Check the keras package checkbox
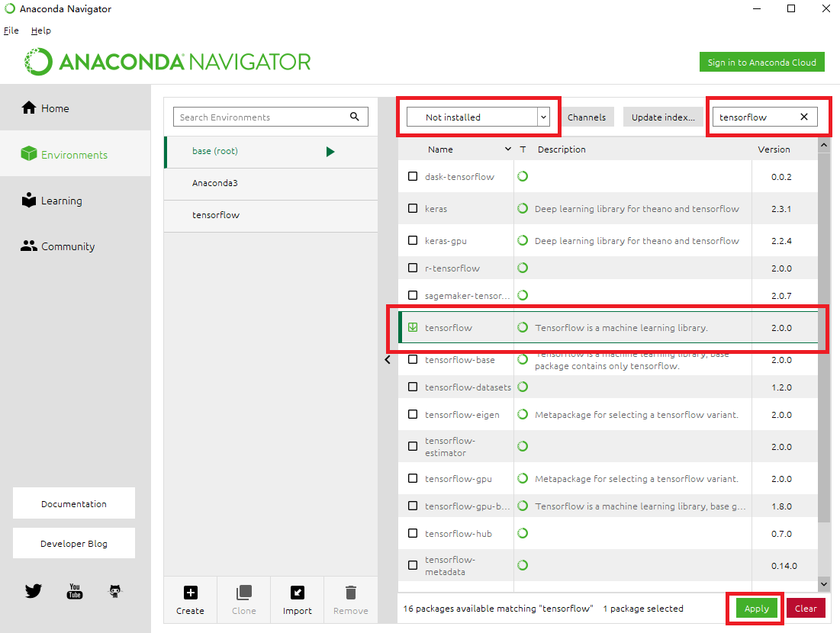 pos(413,208)
